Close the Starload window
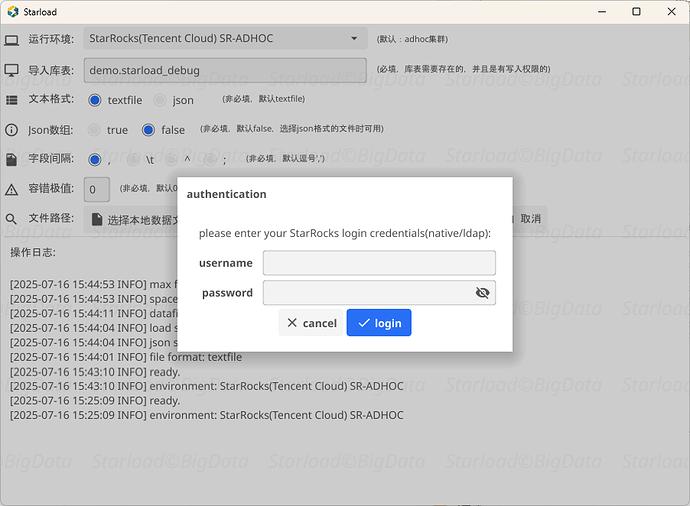Image resolution: width=690 pixels, height=506 pixels. 672,12
